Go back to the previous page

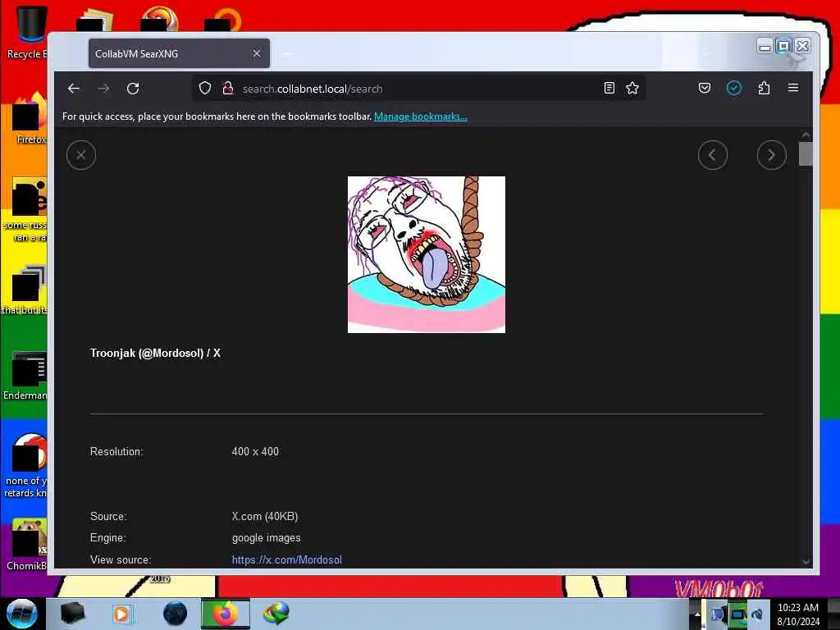coord(74,89)
